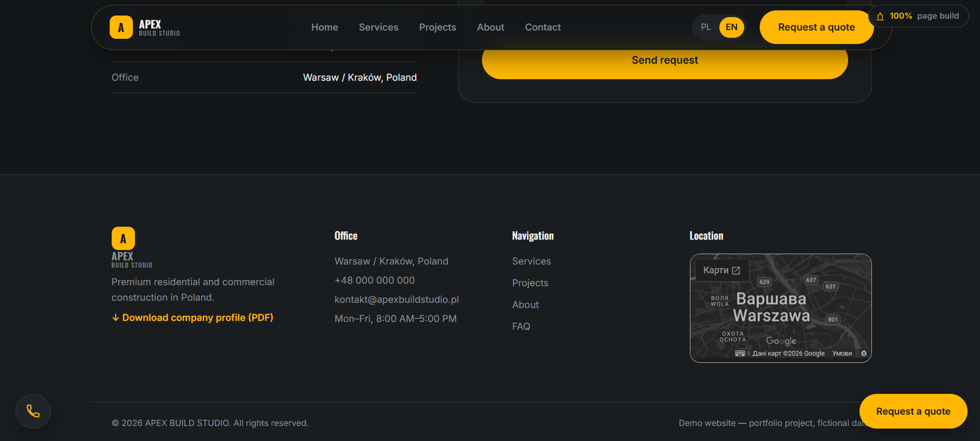This screenshot has width=980, height=441.
Task: Click the Warsaw map thumbnail
Action: coord(781,308)
